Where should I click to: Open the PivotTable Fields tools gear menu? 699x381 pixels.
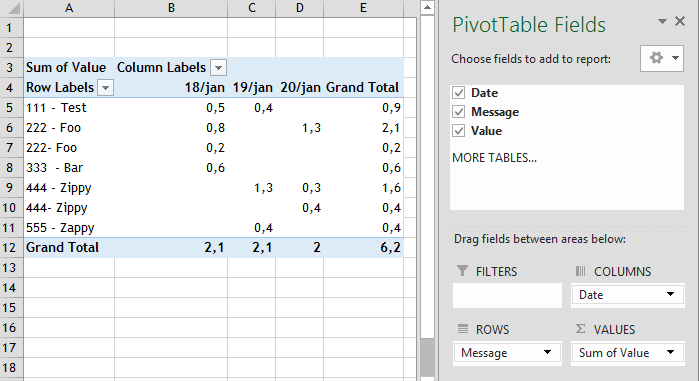point(662,58)
